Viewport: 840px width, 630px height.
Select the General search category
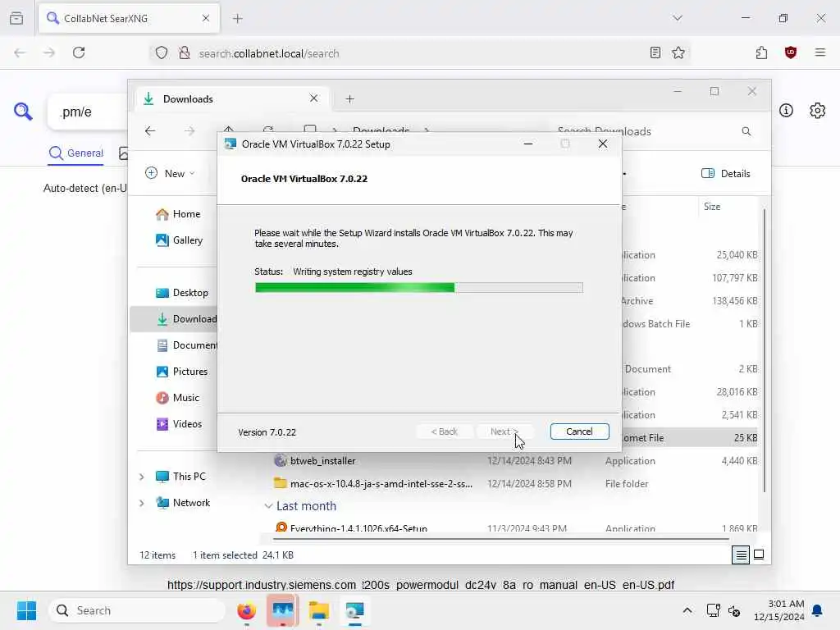(76, 153)
